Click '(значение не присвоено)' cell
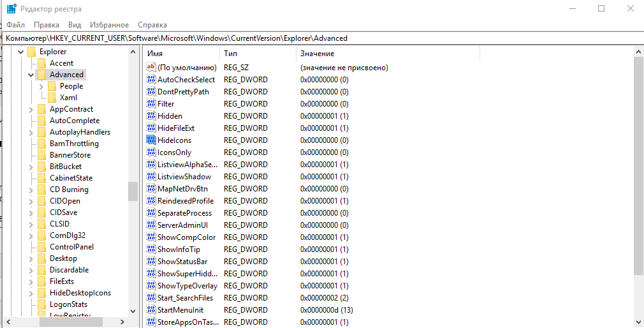 [x=344, y=68]
